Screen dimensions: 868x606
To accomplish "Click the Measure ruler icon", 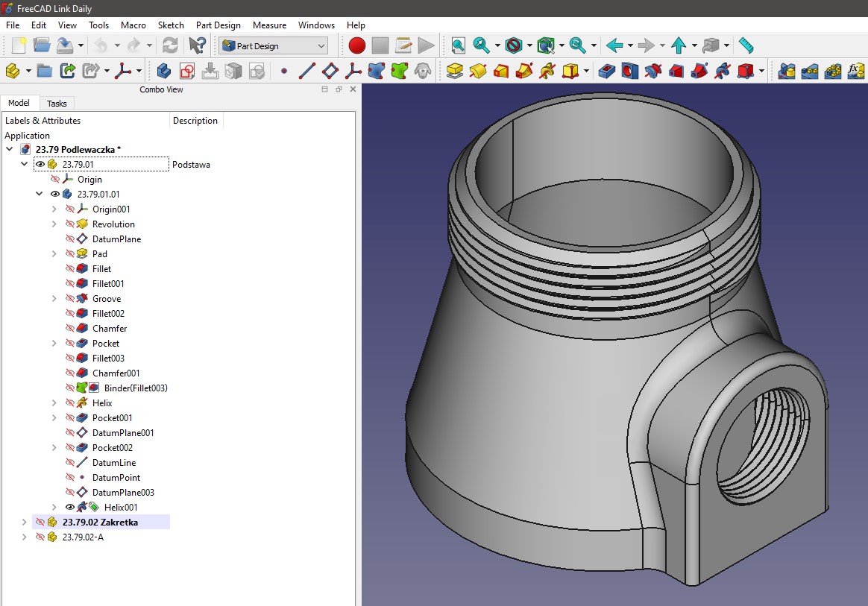I will click(x=746, y=45).
